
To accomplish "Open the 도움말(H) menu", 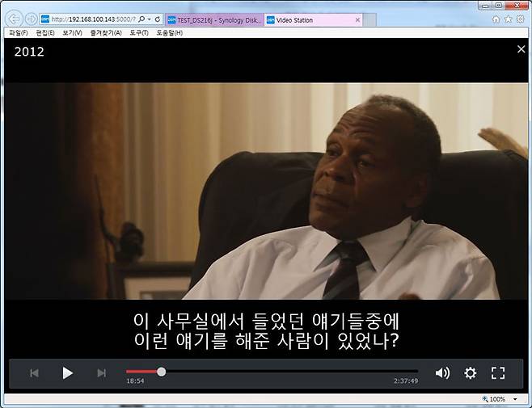I will [x=169, y=32].
